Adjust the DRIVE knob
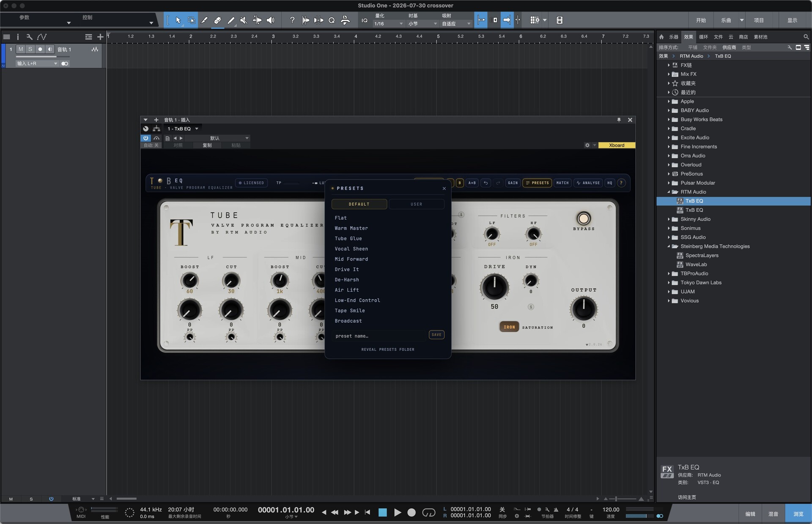812x524 pixels. coord(494,287)
